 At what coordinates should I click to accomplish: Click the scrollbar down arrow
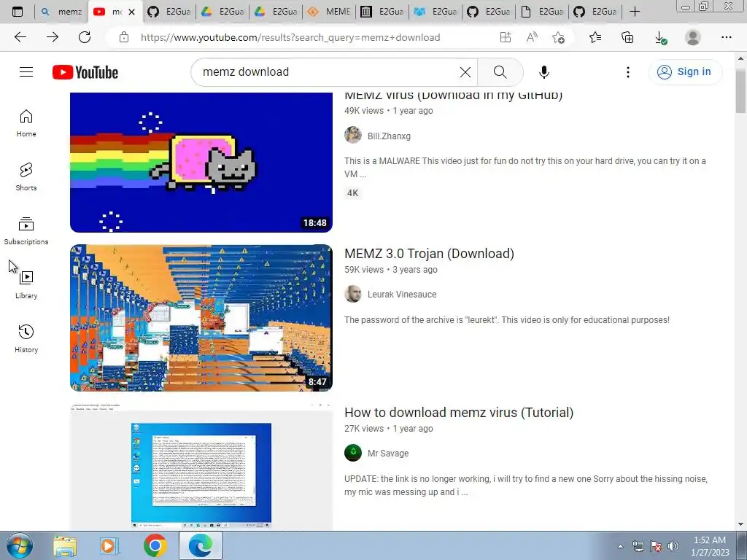coord(741,525)
